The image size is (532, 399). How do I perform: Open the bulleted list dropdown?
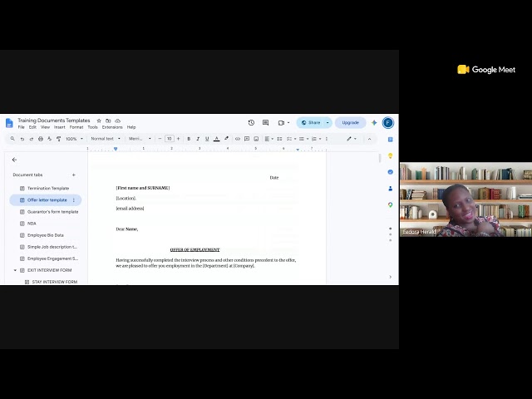click(303, 139)
